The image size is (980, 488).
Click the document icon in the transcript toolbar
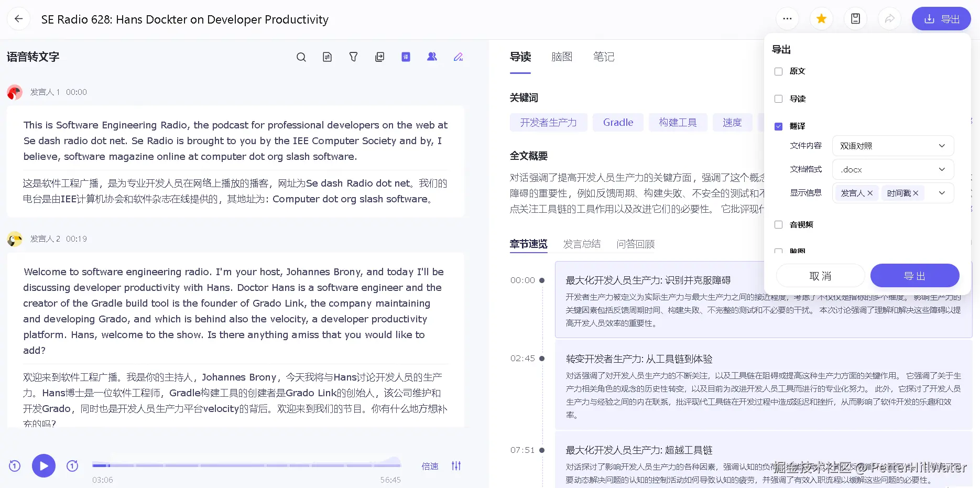(x=328, y=57)
